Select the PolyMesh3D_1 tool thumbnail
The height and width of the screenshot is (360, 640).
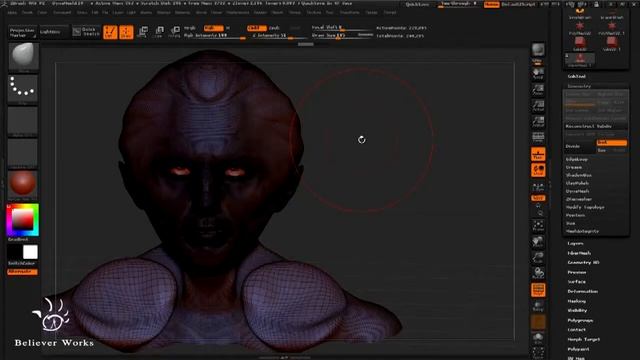point(611,29)
